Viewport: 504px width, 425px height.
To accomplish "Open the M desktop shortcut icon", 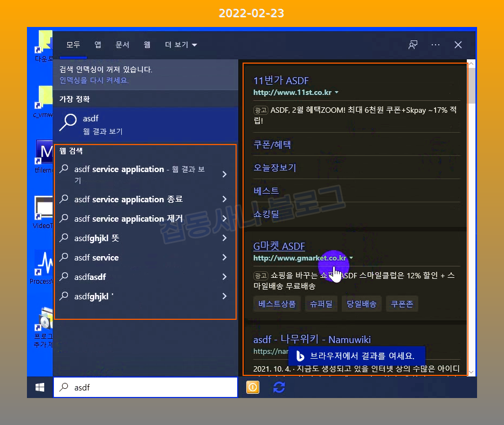I will (44, 152).
